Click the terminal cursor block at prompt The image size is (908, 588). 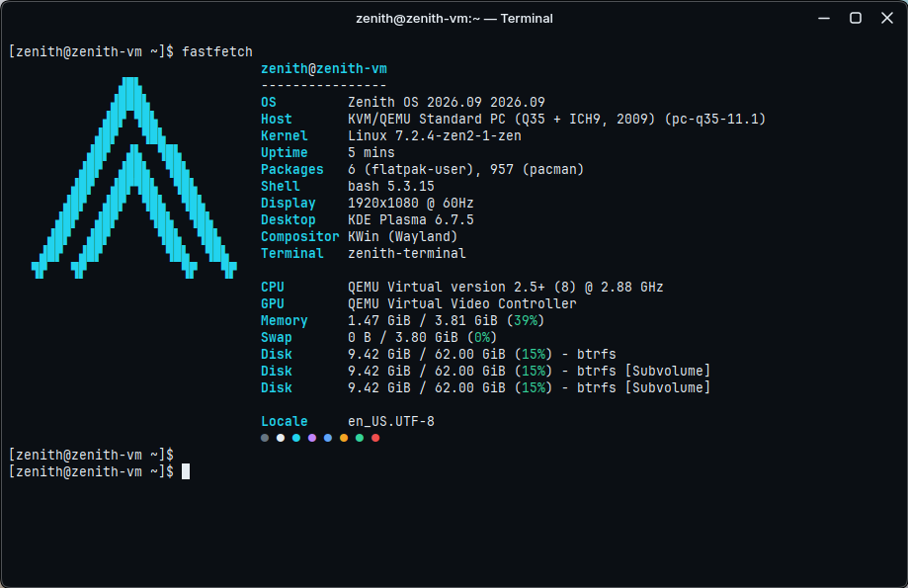tap(186, 471)
